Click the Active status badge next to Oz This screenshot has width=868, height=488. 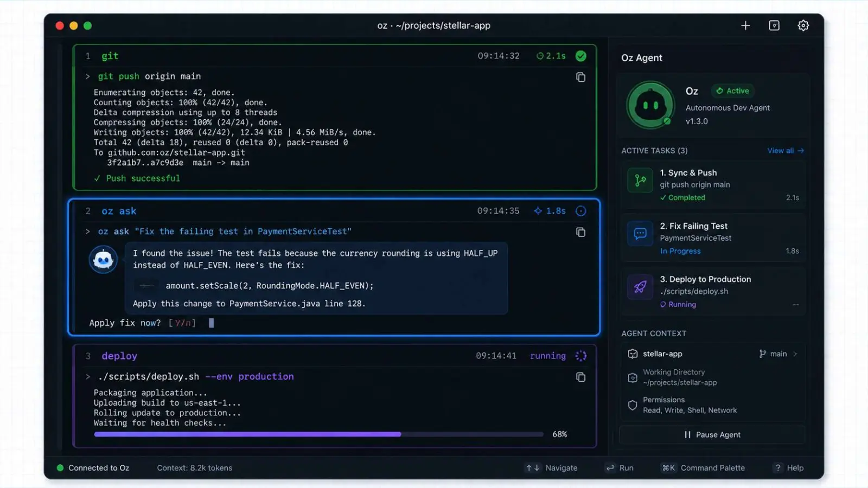click(x=732, y=91)
